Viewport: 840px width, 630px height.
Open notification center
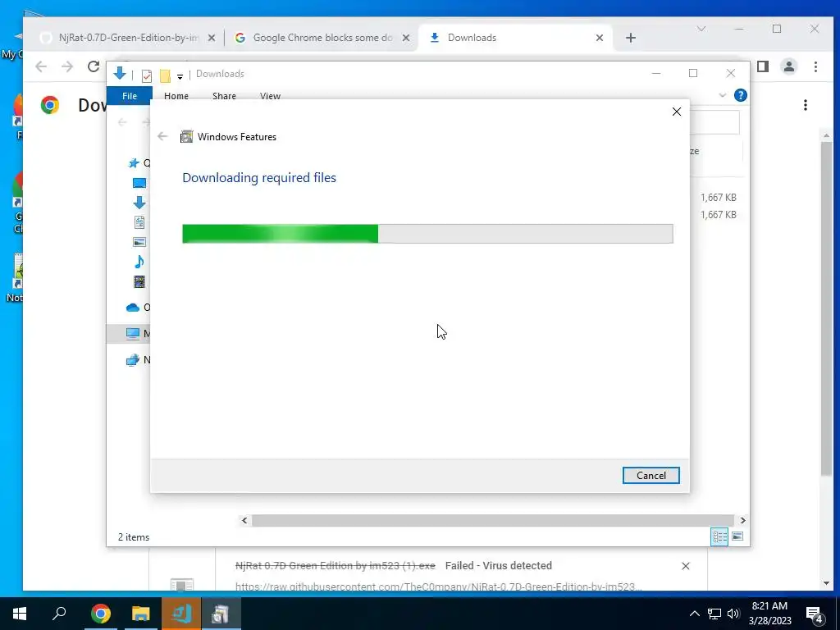point(815,614)
